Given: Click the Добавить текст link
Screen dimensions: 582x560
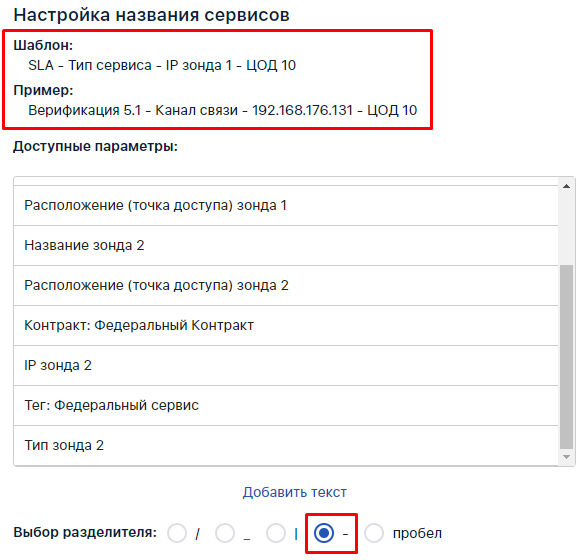Looking at the screenshot, I should [x=295, y=492].
